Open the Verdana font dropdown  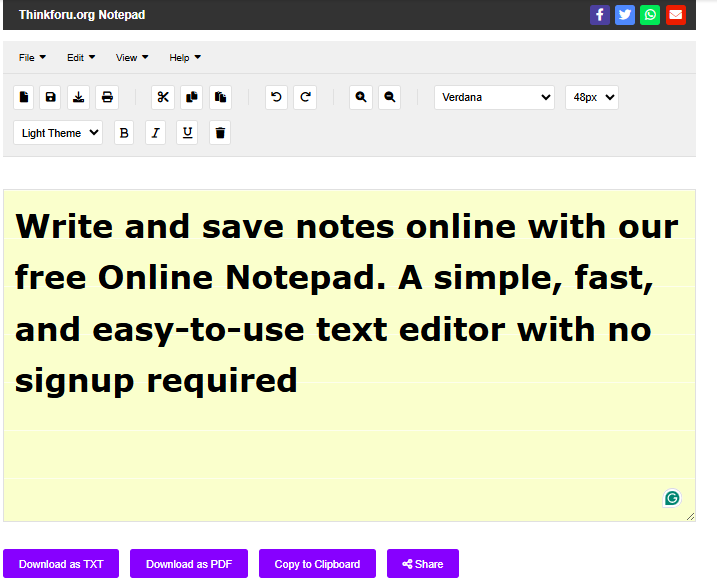pyautogui.click(x=494, y=97)
